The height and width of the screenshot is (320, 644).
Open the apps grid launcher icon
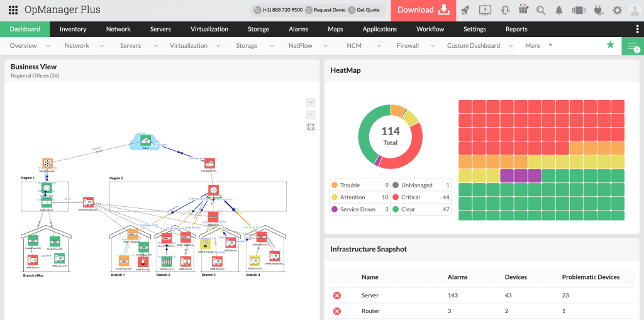[13, 10]
